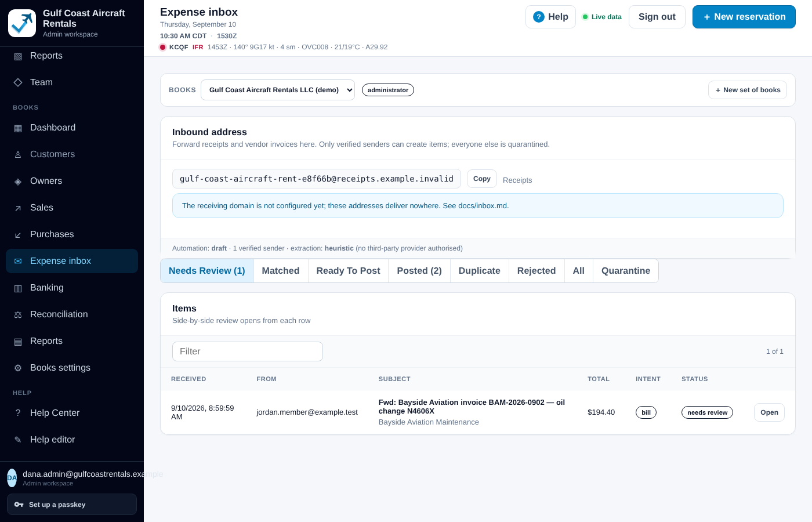Screen dimensions: 812x522
Task: Click the Set up a passkey button
Action: click(72, 505)
